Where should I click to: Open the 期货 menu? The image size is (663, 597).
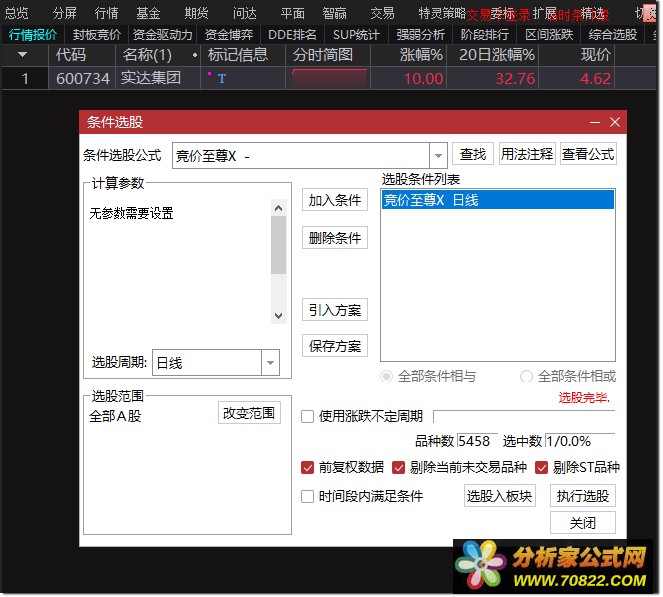click(x=196, y=14)
